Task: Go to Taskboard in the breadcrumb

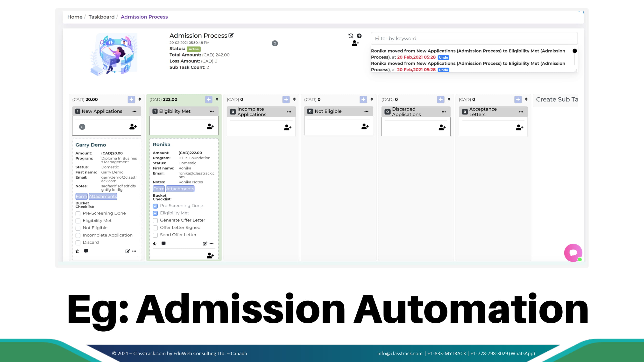Action: (101, 17)
